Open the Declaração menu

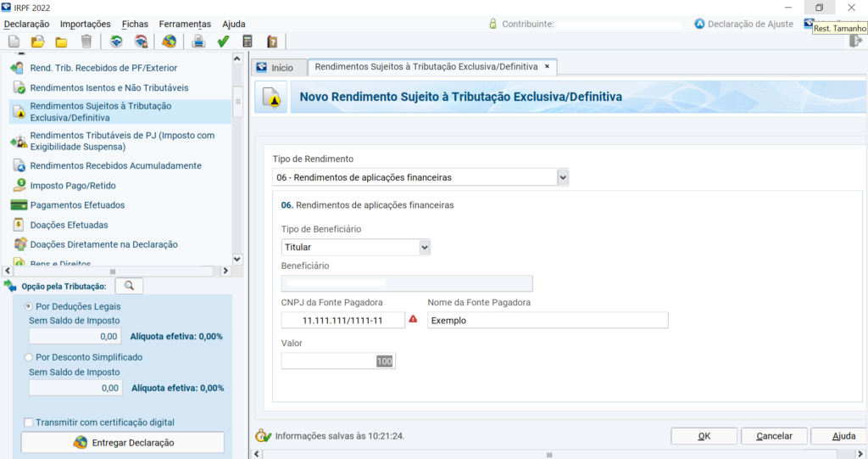click(x=26, y=24)
